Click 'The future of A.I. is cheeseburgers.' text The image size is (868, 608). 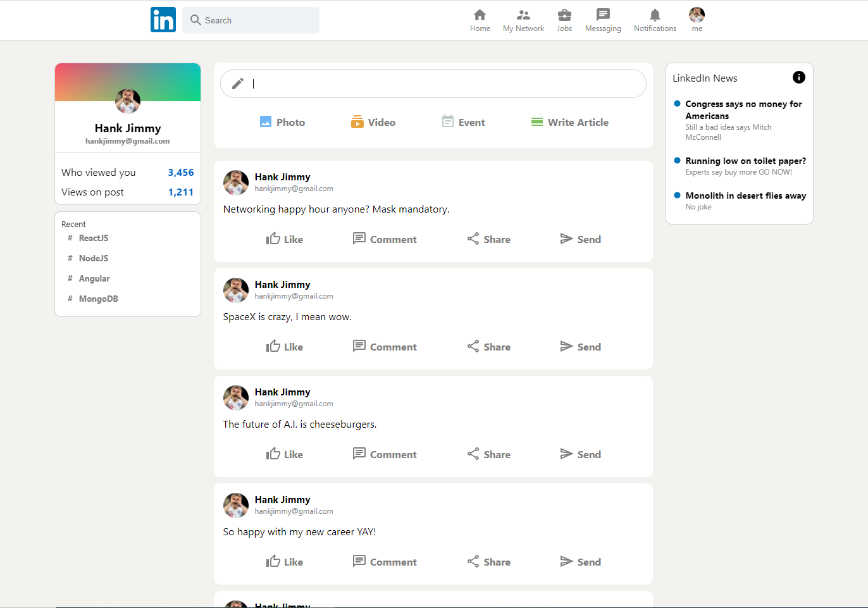300,424
